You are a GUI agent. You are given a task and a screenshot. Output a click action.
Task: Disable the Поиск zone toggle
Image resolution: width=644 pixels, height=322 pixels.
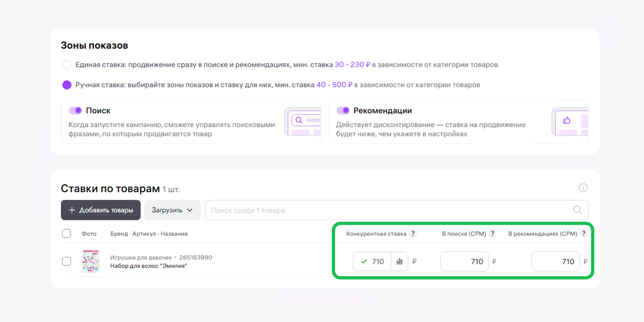click(x=76, y=110)
